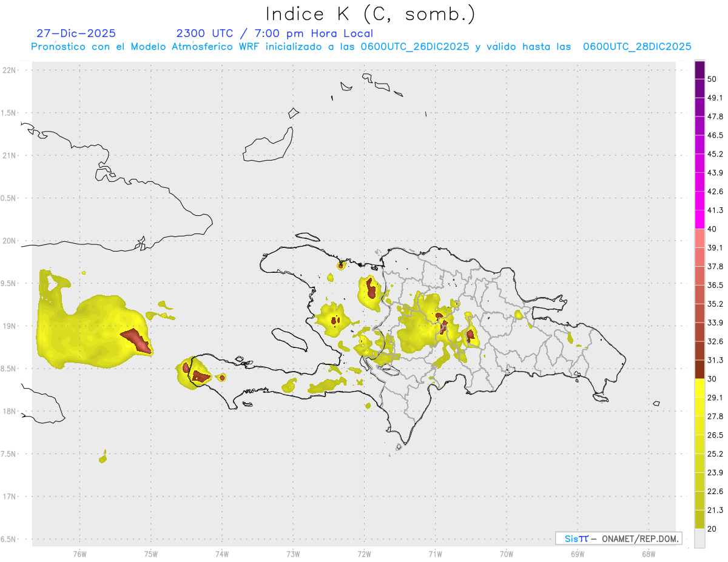
Task: Click the 74W longitude label
Action: point(222,554)
